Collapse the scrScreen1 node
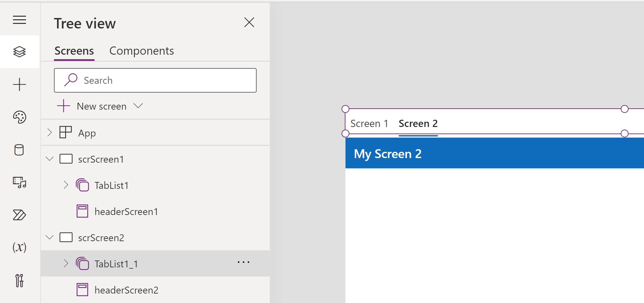644x303 pixels. (50, 159)
